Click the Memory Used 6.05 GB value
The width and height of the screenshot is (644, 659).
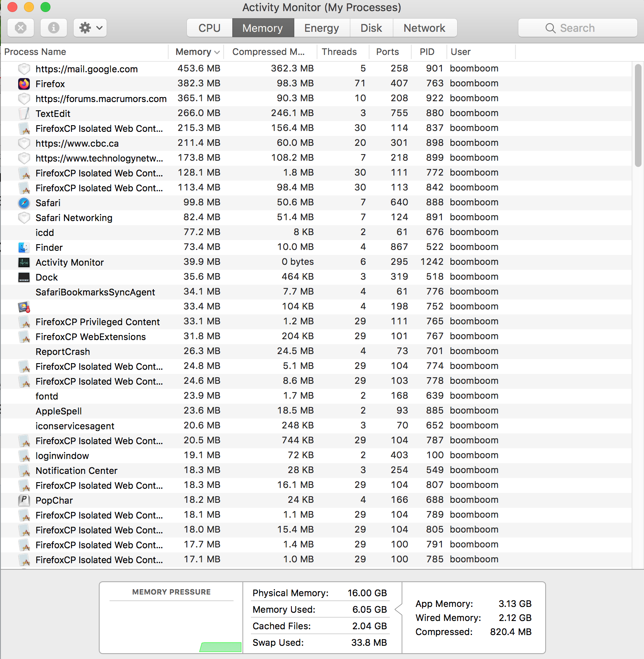click(x=370, y=609)
